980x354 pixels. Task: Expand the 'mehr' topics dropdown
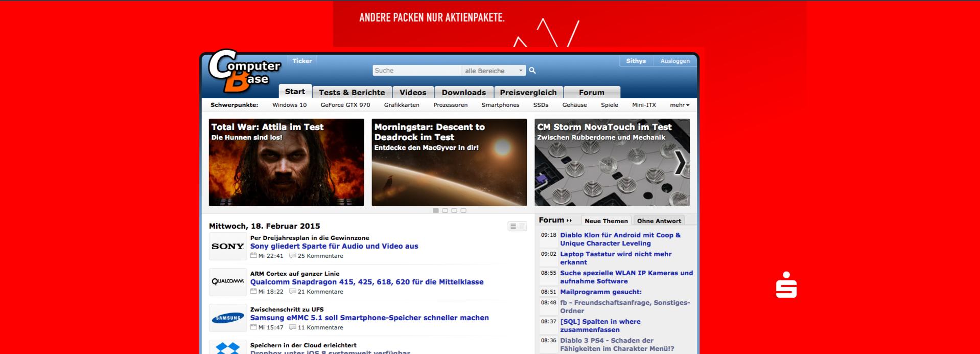click(x=680, y=105)
